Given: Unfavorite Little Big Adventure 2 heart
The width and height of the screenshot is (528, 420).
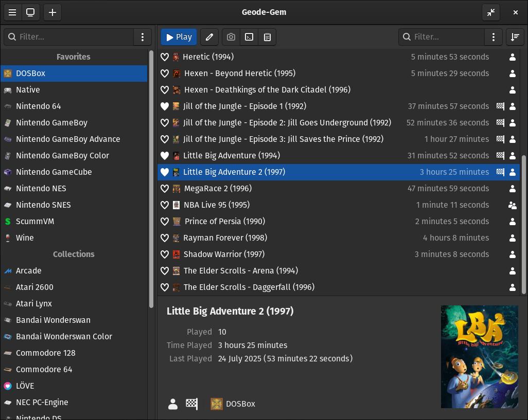Looking at the screenshot, I should click(165, 172).
